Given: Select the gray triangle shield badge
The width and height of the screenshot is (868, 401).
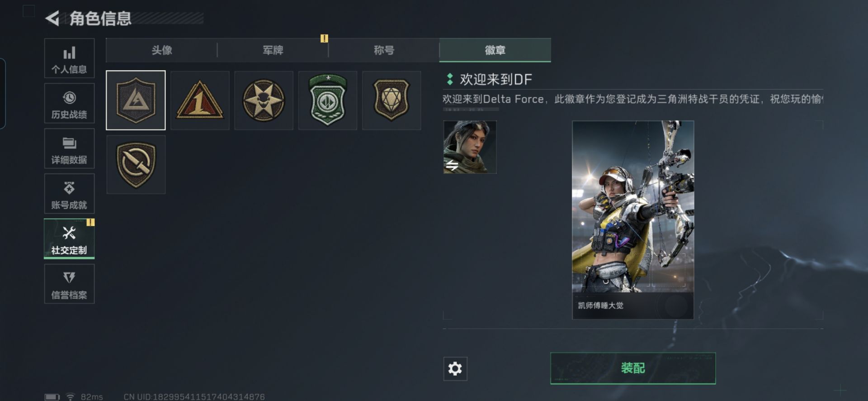Looking at the screenshot, I should (x=136, y=100).
